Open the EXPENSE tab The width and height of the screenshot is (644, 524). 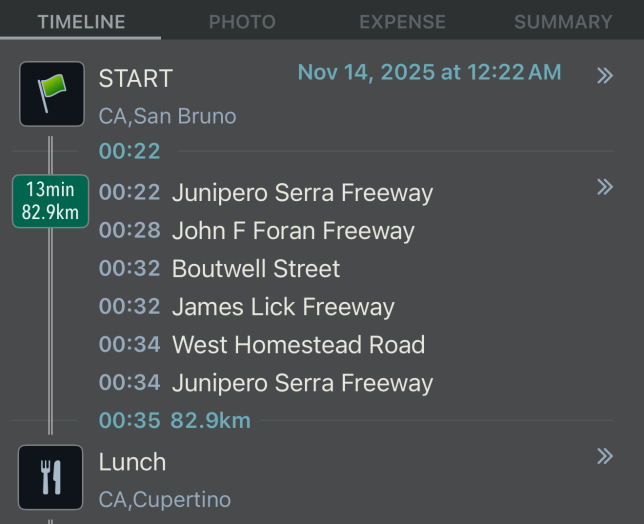click(x=402, y=22)
